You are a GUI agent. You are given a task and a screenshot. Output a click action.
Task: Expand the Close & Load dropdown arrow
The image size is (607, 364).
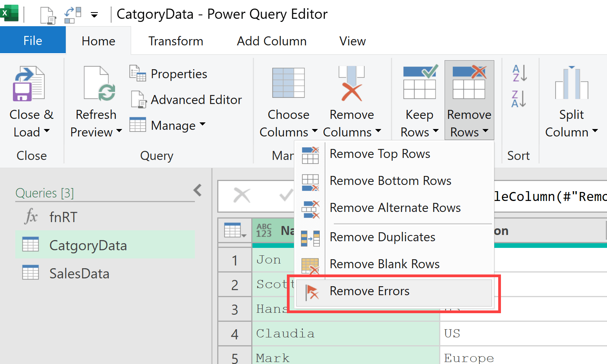(x=47, y=131)
